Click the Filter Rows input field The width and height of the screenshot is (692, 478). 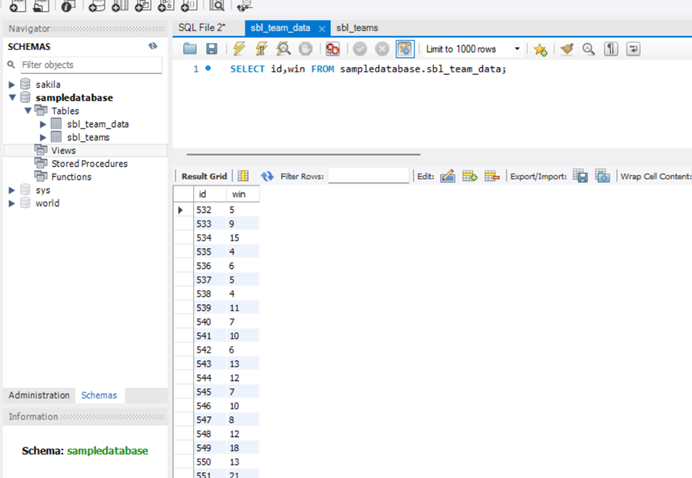(369, 176)
